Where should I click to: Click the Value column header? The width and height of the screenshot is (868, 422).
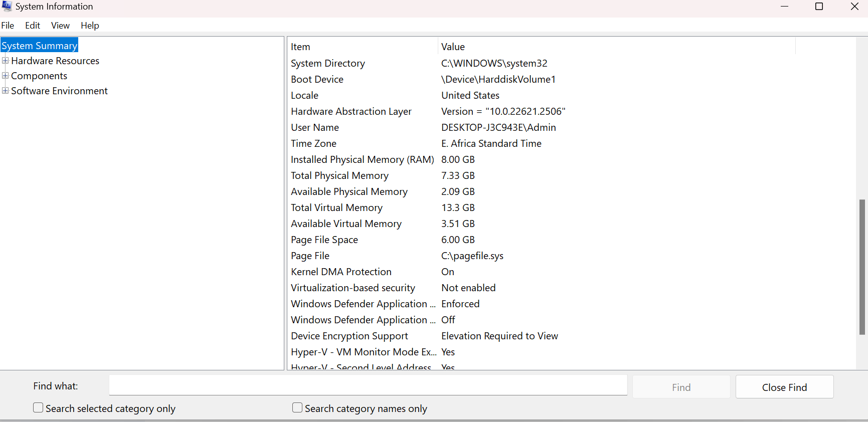(617, 47)
